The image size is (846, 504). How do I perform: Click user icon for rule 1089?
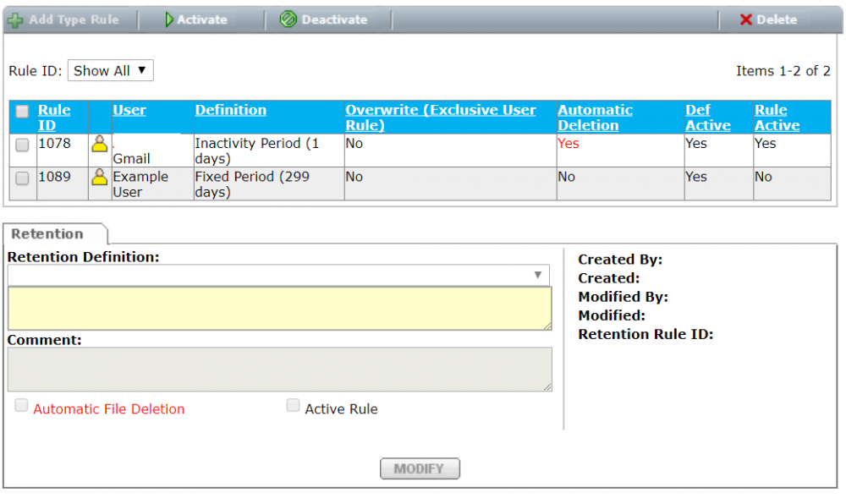tap(100, 177)
